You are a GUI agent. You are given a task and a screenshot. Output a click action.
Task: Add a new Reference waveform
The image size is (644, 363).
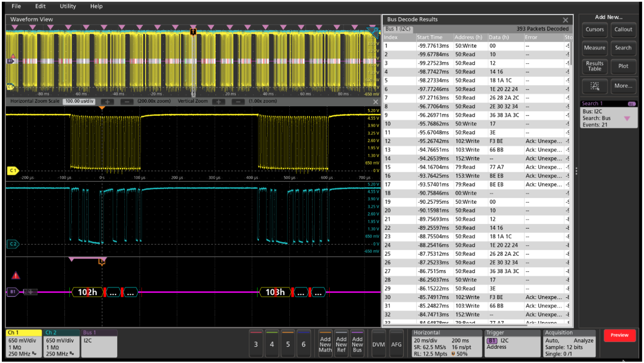coord(341,344)
